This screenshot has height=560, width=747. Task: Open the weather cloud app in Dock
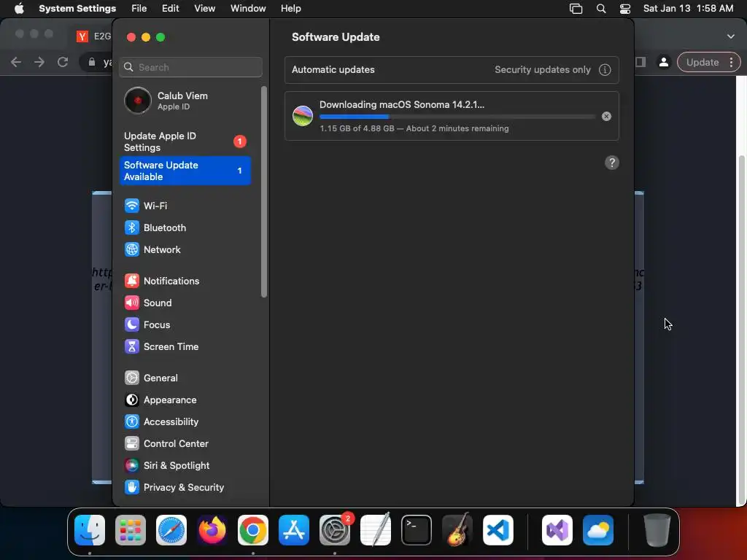coord(598,530)
